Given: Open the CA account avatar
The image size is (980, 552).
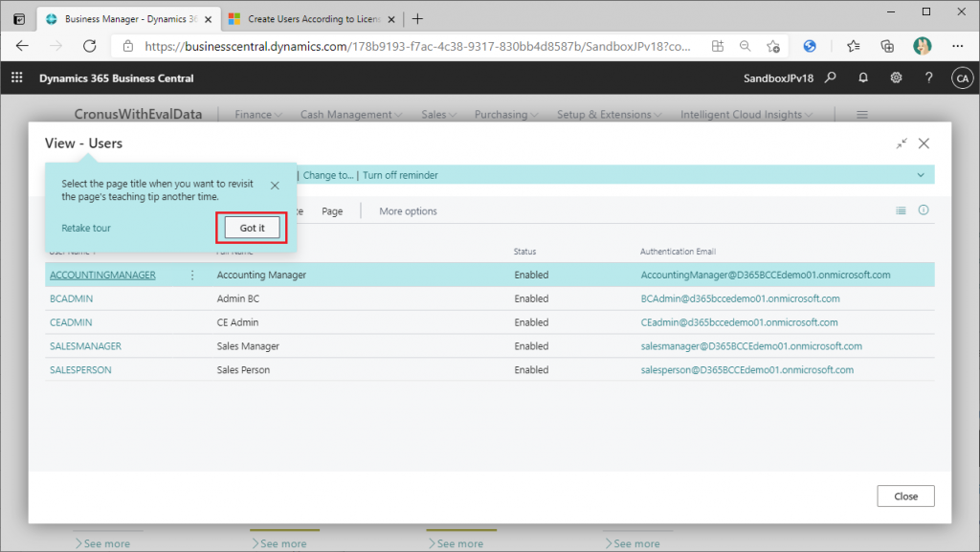Looking at the screenshot, I should click(x=963, y=78).
